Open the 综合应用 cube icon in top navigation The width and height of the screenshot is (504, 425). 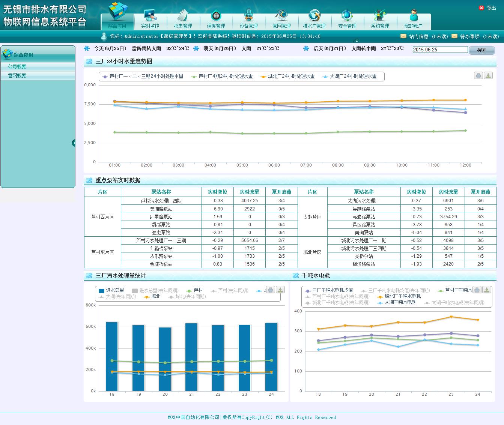coord(117,12)
